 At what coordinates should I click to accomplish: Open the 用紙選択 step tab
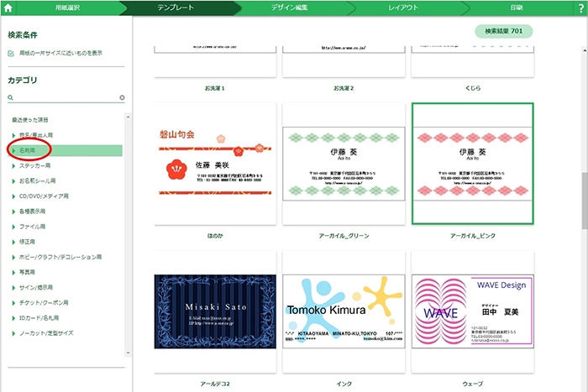[67, 8]
